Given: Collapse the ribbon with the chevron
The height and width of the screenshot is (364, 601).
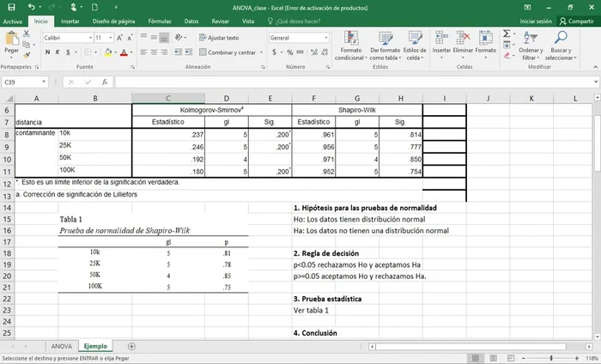Looking at the screenshot, I should pos(595,67).
